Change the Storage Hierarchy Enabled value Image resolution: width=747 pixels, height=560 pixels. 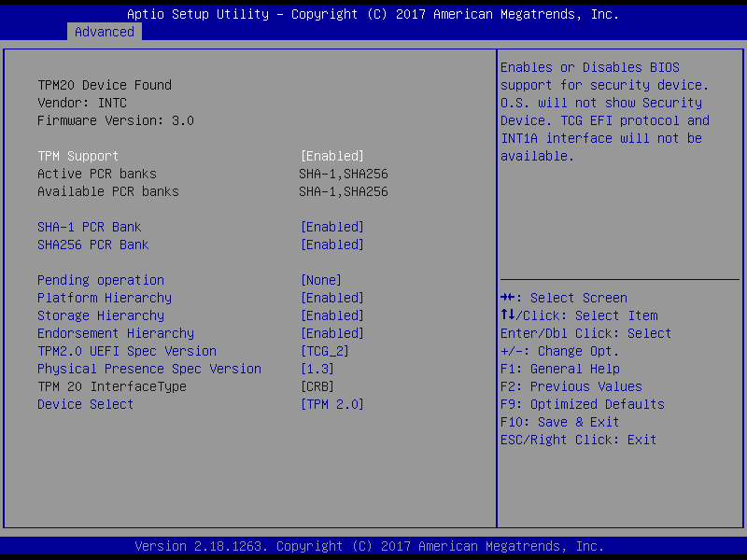tap(331, 315)
